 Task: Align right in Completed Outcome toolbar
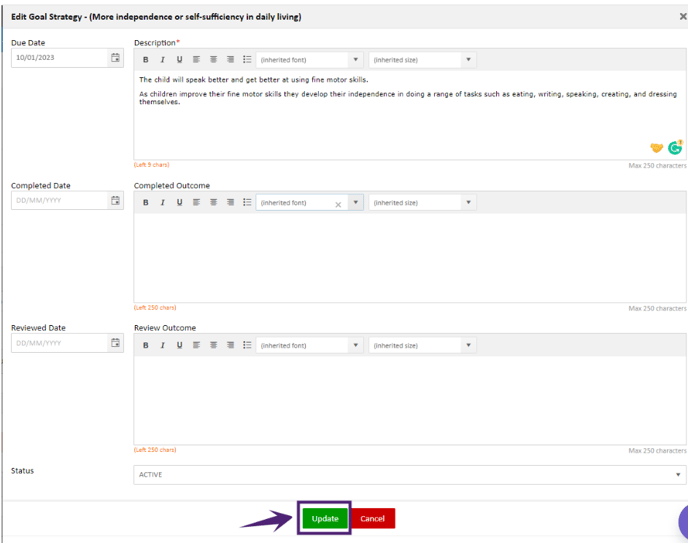[x=230, y=203]
